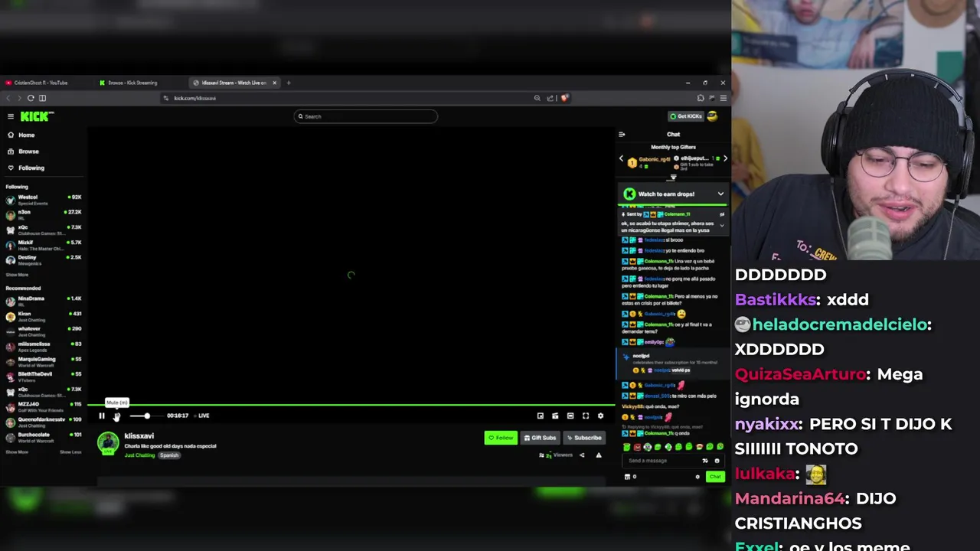Open the Just Chatting category link
This screenshot has height=551, width=980.
(x=139, y=455)
